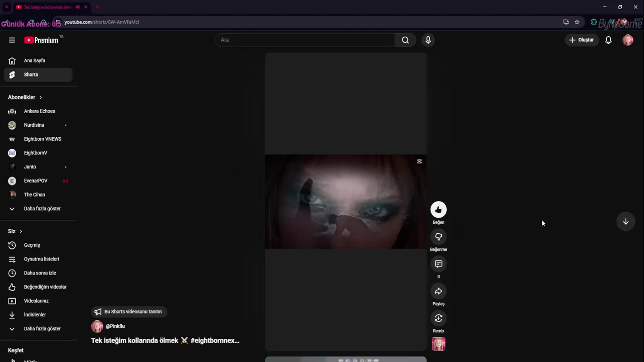
Task: Open the Ankara Echoes channel
Action: click(38, 111)
